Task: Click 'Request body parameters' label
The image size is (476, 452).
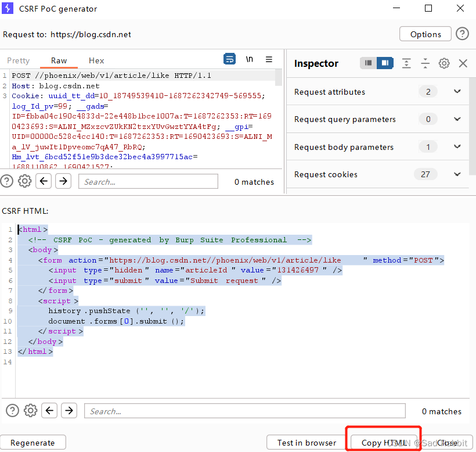Action: [x=344, y=147]
